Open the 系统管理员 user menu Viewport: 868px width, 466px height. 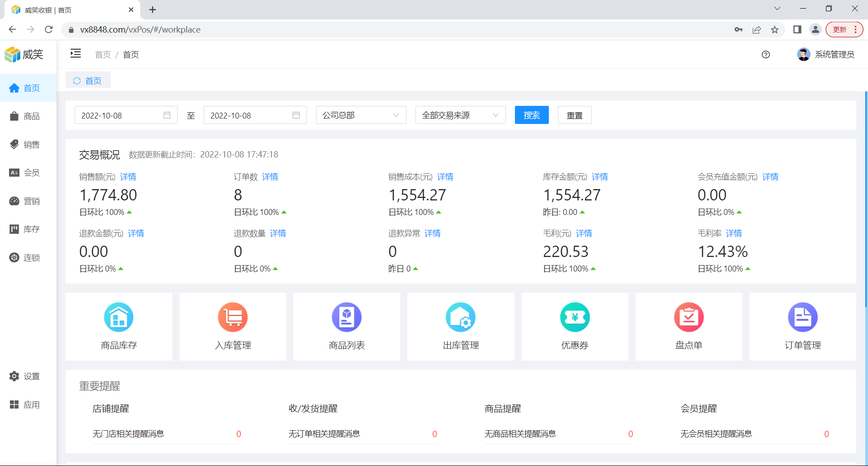(x=826, y=55)
